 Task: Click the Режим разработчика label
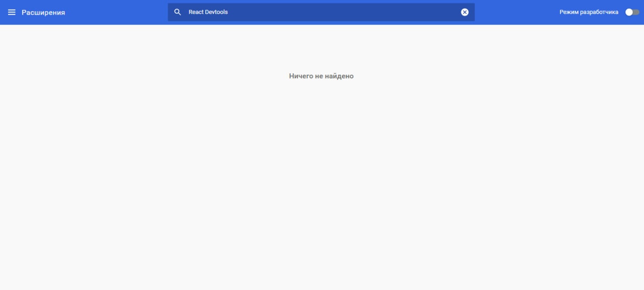(x=589, y=12)
